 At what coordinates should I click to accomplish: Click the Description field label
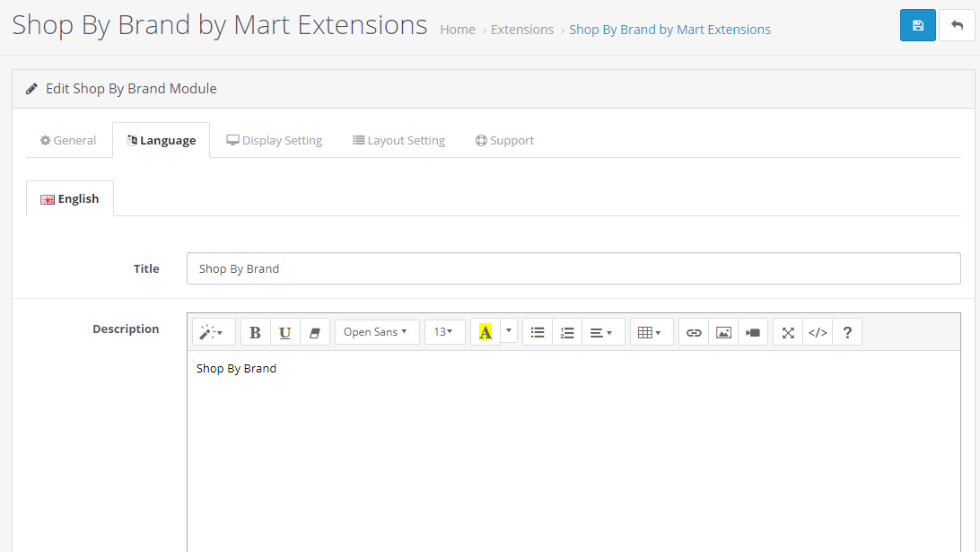tap(126, 329)
